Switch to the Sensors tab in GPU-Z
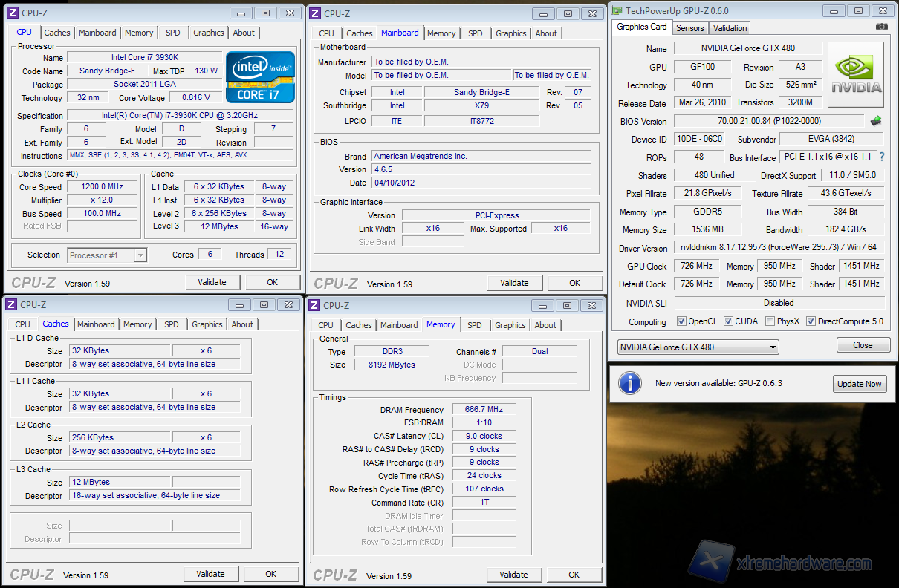 (689, 28)
